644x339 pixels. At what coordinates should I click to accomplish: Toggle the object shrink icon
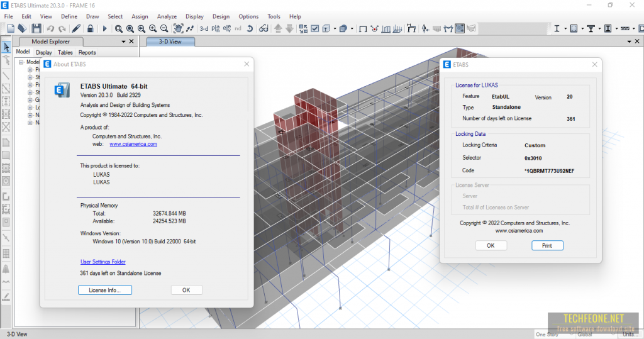tap(304, 28)
